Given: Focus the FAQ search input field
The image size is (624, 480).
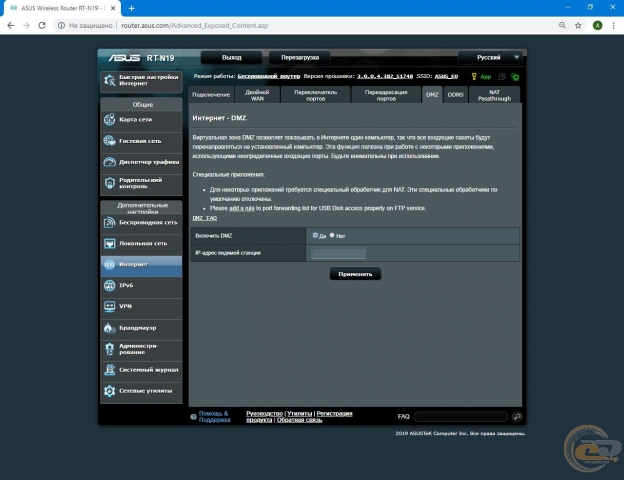Looking at the screenshot, I should tap(461, 416).
